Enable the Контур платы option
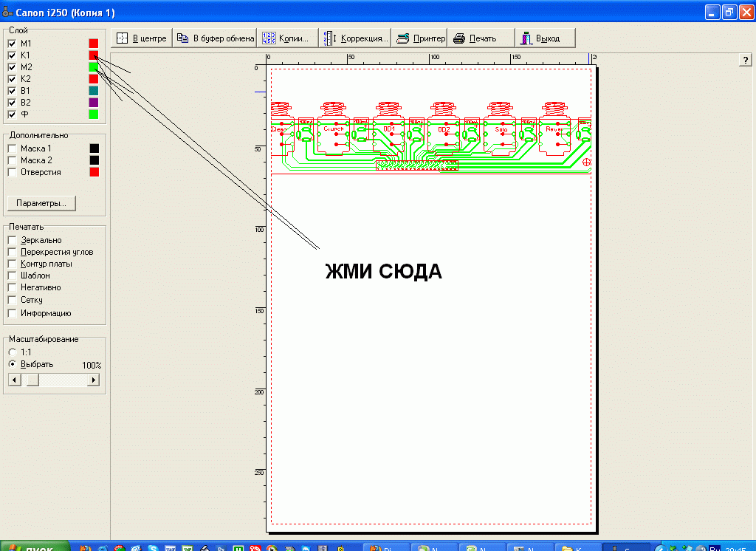Viewport: 756px width, 551px height. [x=12, y=264]
